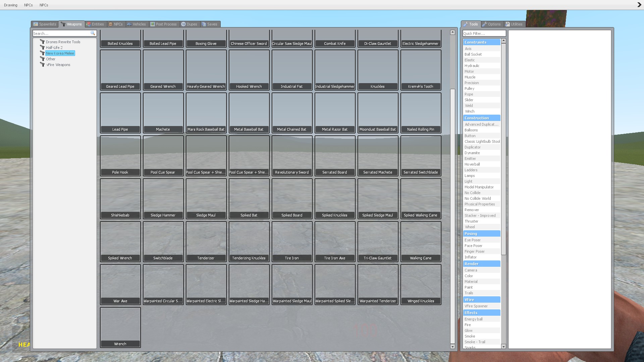
Task: Click the search magnifier icon in spawn menu
Action: point(93,34)
